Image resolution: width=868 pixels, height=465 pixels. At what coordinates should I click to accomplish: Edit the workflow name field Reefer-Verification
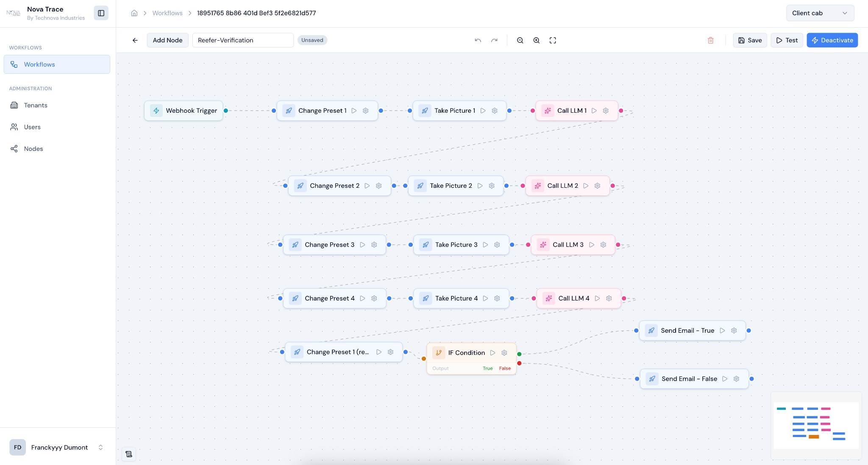pos(242,40)
